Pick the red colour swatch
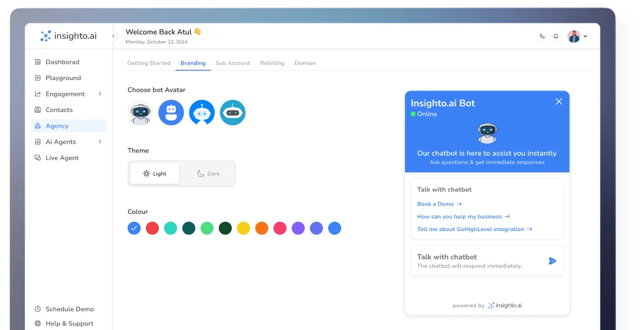This screenshot has height=330, width=644. tap(152, 228)
